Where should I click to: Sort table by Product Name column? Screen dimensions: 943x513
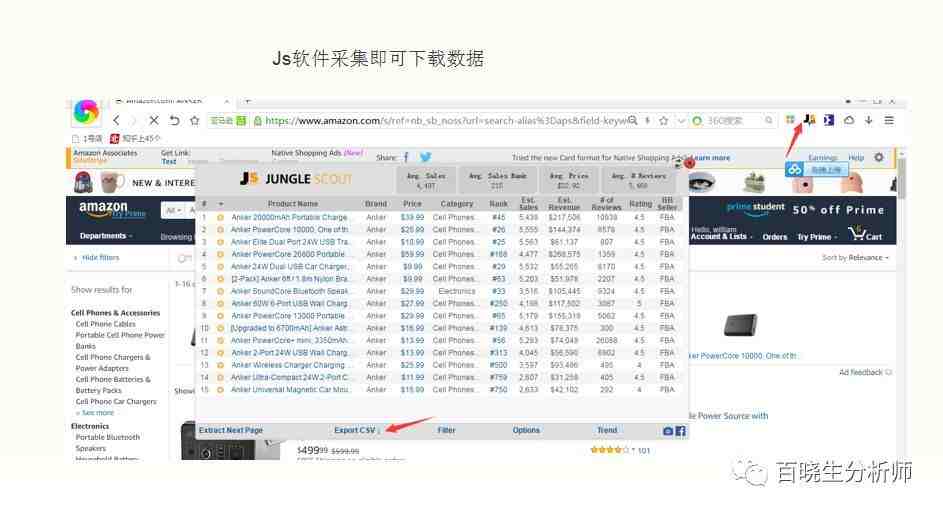[293, 204]
